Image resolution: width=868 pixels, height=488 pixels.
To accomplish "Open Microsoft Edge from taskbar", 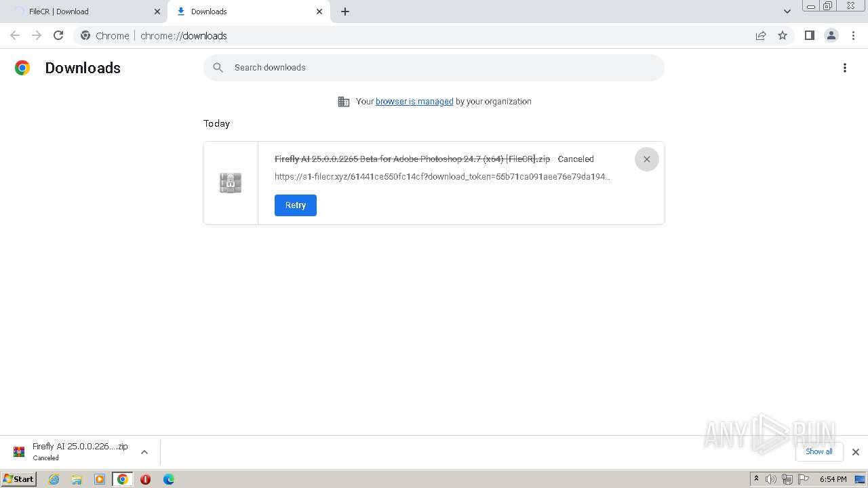I will [x=169, y=479].
